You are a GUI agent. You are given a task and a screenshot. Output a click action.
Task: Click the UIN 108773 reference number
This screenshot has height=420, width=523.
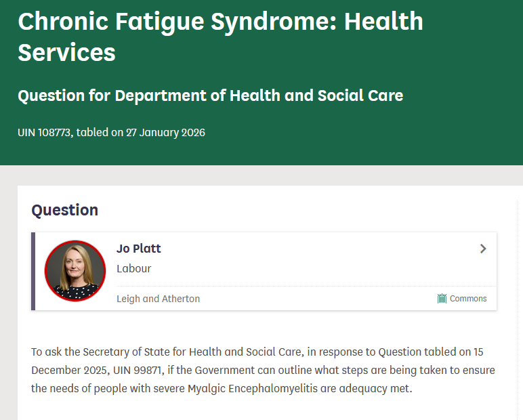[x=45, y=132]
